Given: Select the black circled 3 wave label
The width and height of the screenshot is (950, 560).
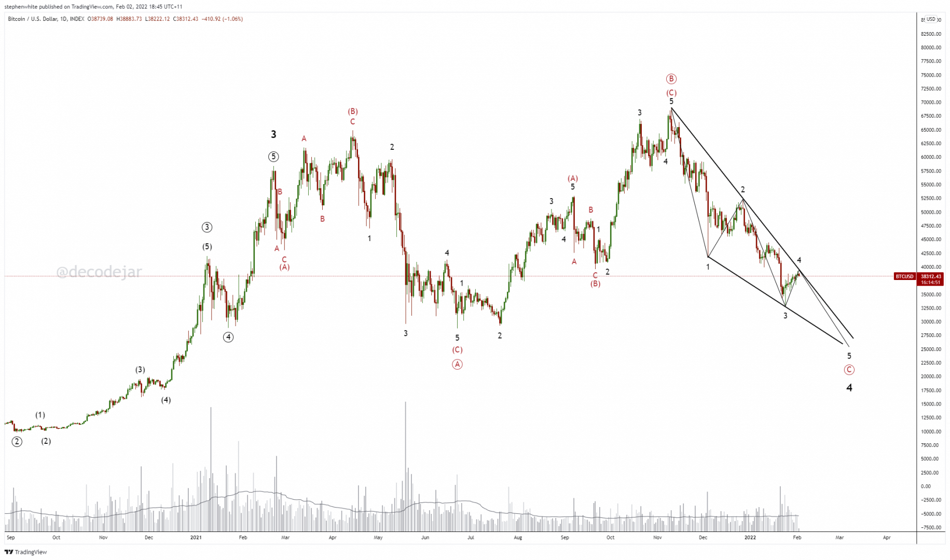Looking at the screenshot, I should coord(207,227).
